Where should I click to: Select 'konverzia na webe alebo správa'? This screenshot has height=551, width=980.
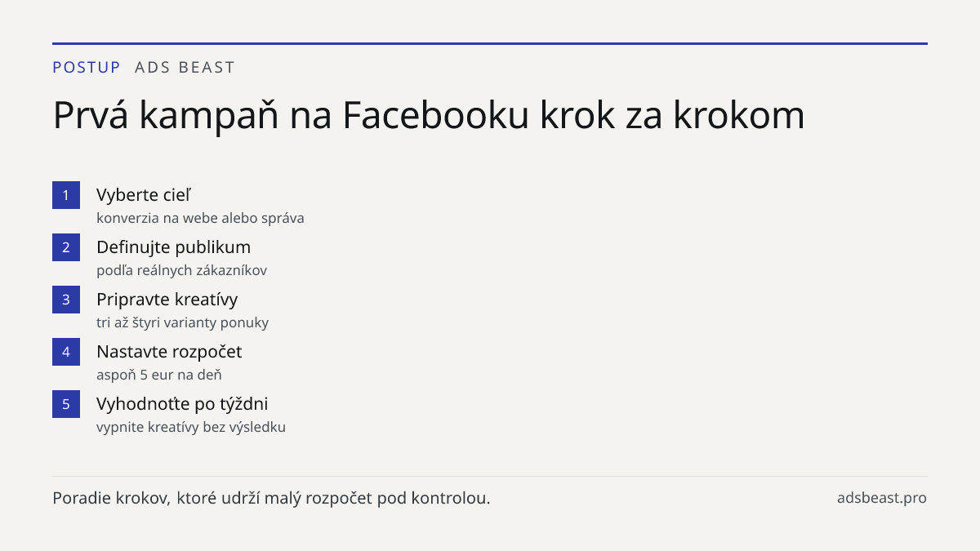(x=200, y=218)
